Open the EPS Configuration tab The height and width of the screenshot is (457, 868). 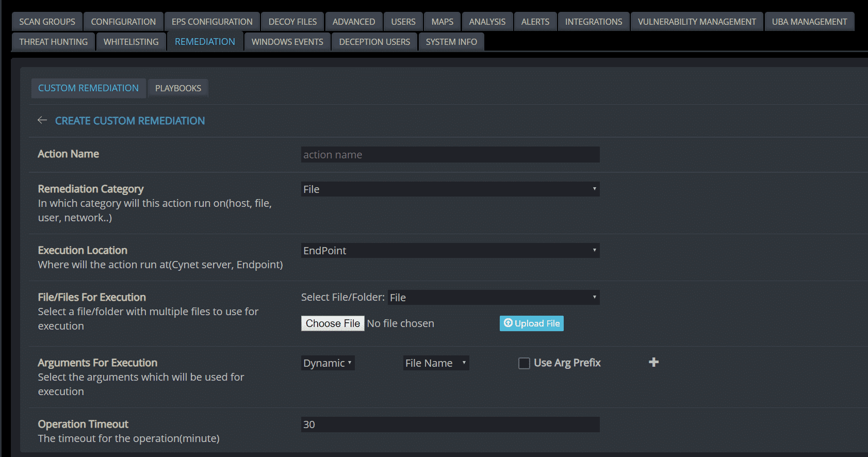click(x=212, y=22)
